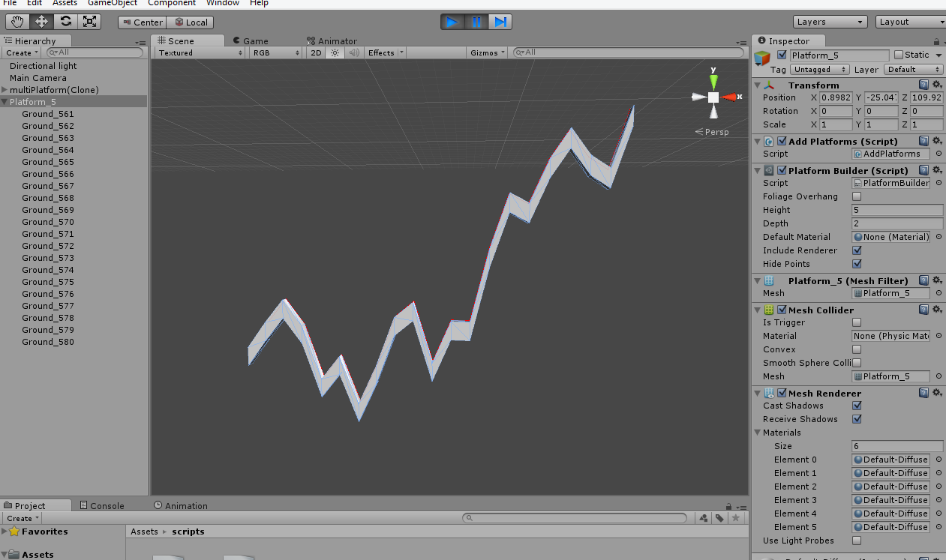The width and height of the screenshot is (946, 560).
Task: Enable Foliage Overhang checkbox
Action: click(857, 196)
